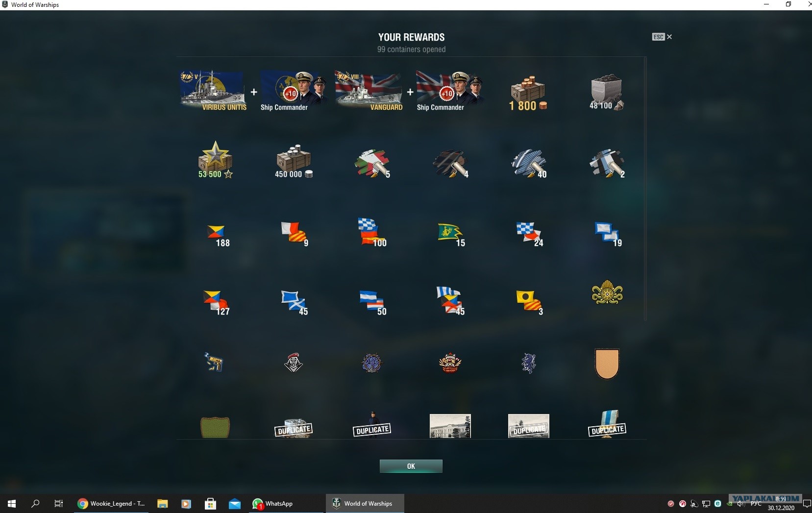Close rewards screen with ESC button
812x513 pixels.
click(x=662, y=37)
